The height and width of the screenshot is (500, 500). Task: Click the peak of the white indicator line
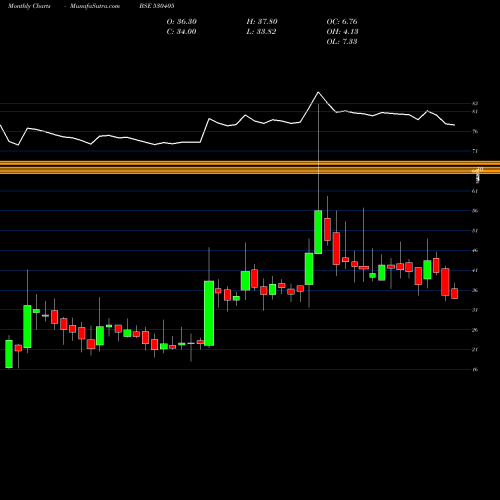(x=318, y=92)
